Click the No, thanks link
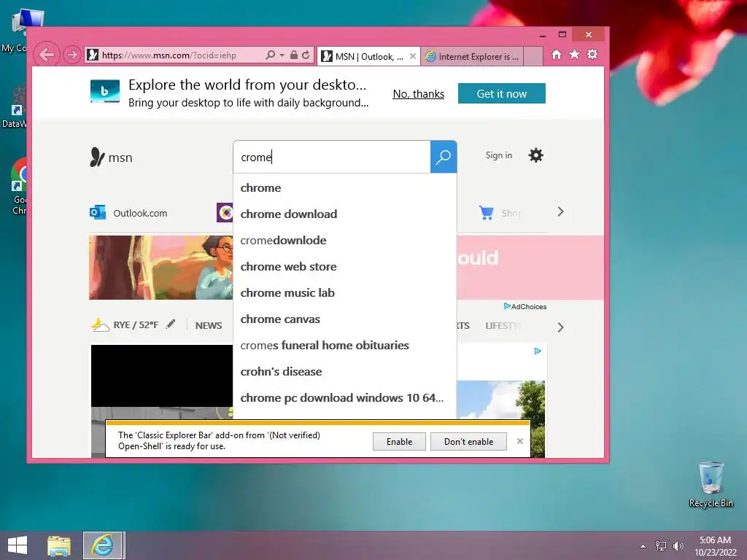The width and height of the screenshot is (747, 560). click(418, 94)
